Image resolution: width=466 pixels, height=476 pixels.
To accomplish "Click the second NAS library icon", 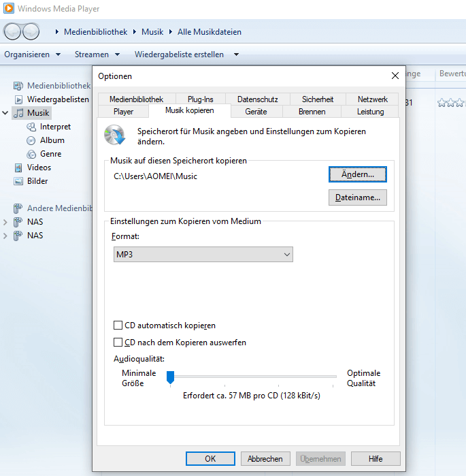I will [x=18, y=236].
